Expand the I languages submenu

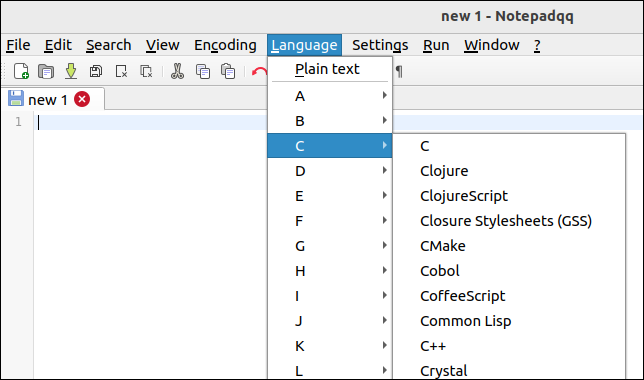(x=330, y=296)
